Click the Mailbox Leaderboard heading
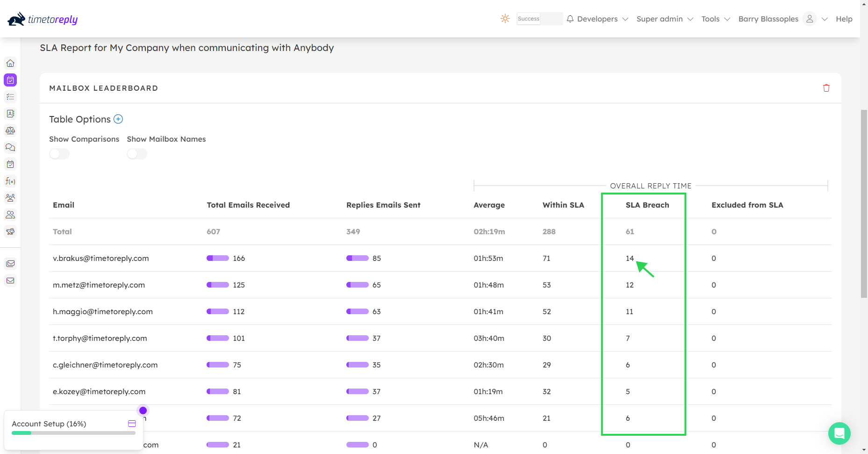 coord(104,88)
